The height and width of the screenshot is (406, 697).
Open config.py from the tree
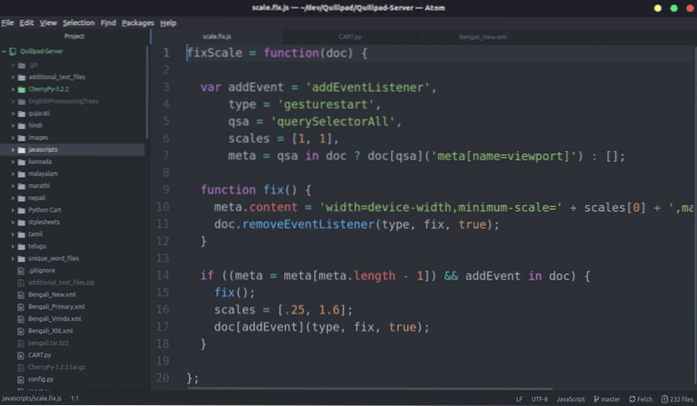coord(41,379)
